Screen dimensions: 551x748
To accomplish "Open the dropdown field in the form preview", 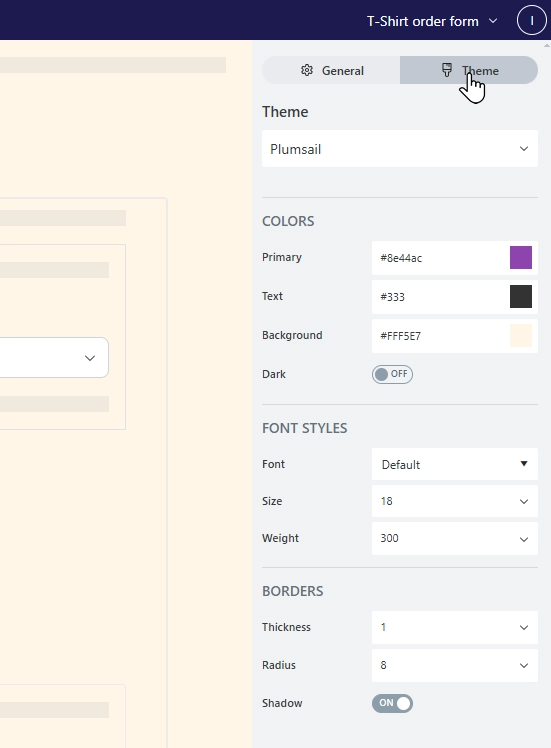I will 54,358.
